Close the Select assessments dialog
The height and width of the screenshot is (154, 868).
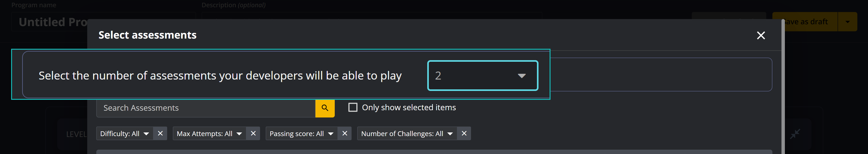point(761,35)
